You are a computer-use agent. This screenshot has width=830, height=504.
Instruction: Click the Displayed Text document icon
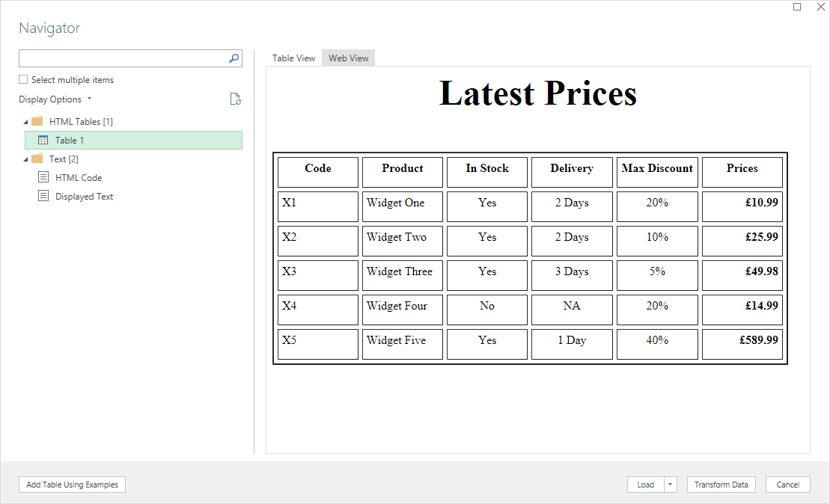(x=43, y=196)
